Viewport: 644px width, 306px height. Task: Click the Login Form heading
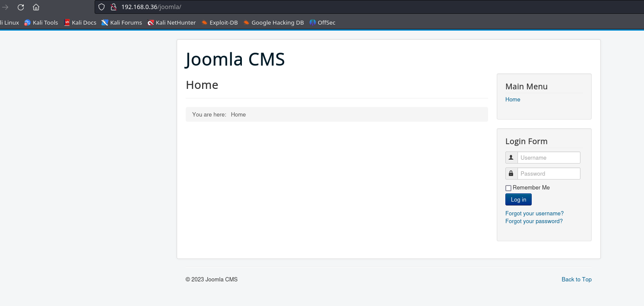(527, 141)
